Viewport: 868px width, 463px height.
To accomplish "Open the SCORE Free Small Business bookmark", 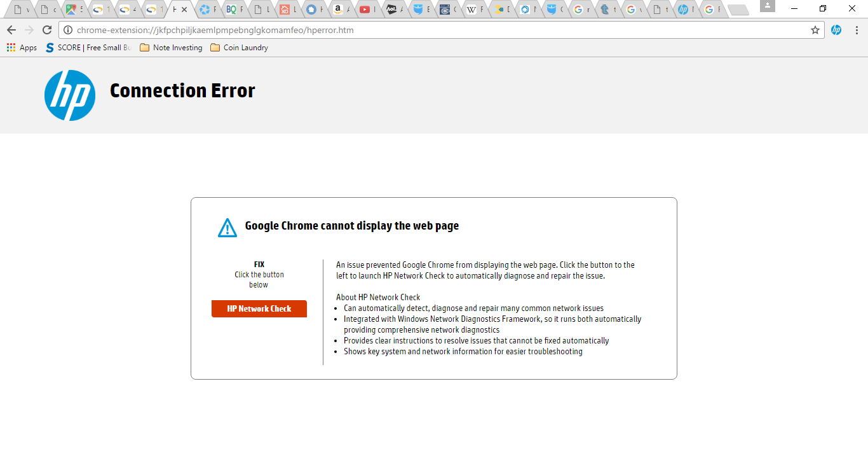I will click(88, 48).
